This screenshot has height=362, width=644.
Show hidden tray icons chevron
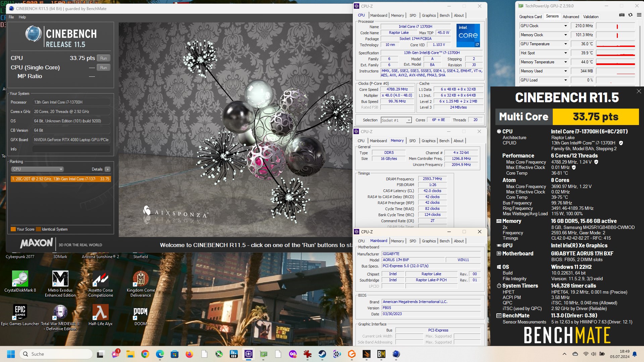564,354
